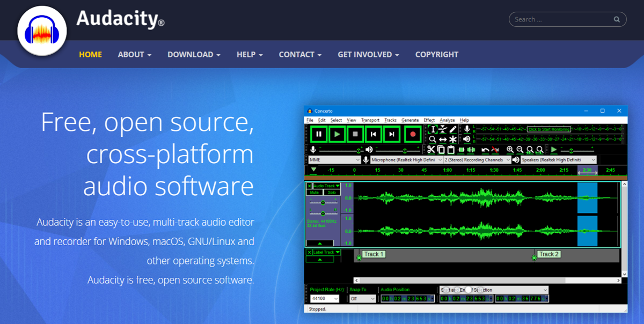Select the Envelope tool
This screenshot has height=324, width=644.
pyautogui.click(x=442, y=129)
